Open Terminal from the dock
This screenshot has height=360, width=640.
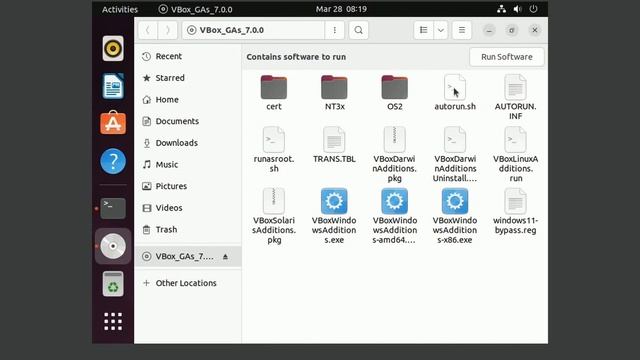pos(113,208)
